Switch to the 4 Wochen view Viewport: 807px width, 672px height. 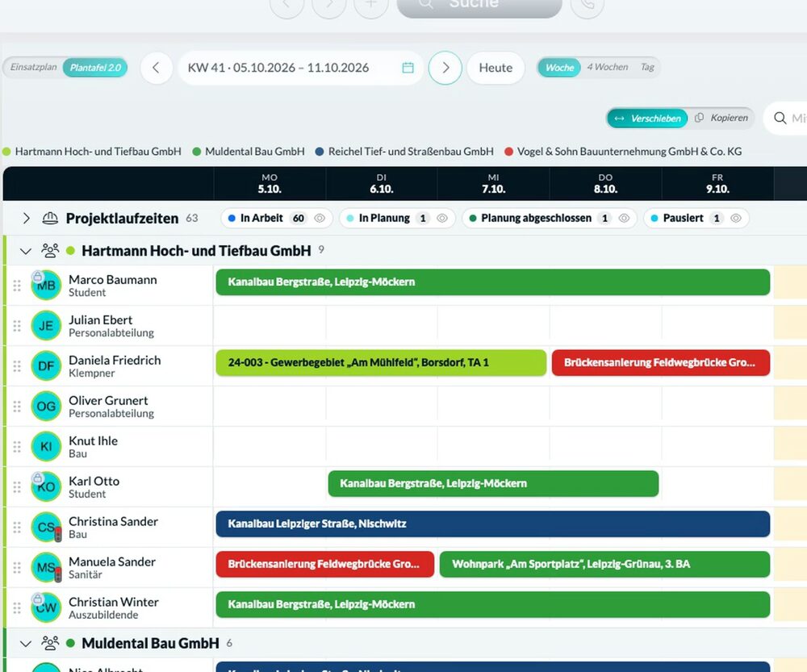point(608,67)
